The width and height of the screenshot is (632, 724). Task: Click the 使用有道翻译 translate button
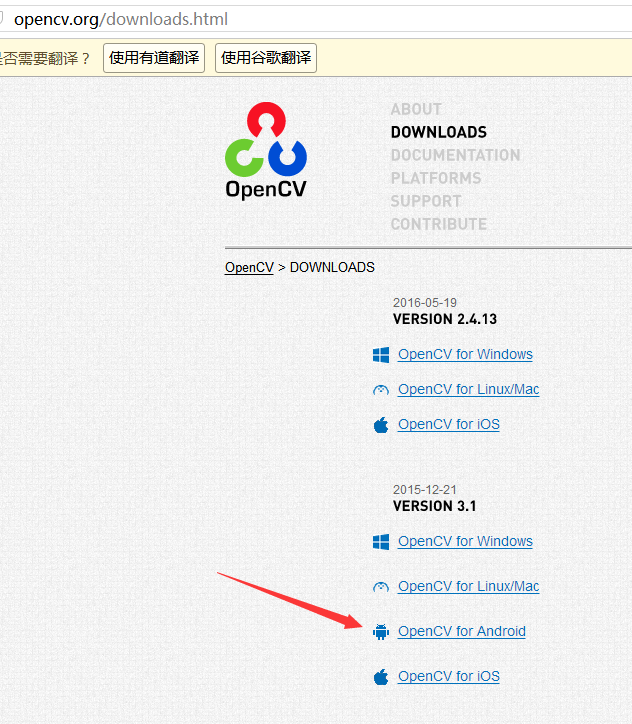click(x=154, y=58)
